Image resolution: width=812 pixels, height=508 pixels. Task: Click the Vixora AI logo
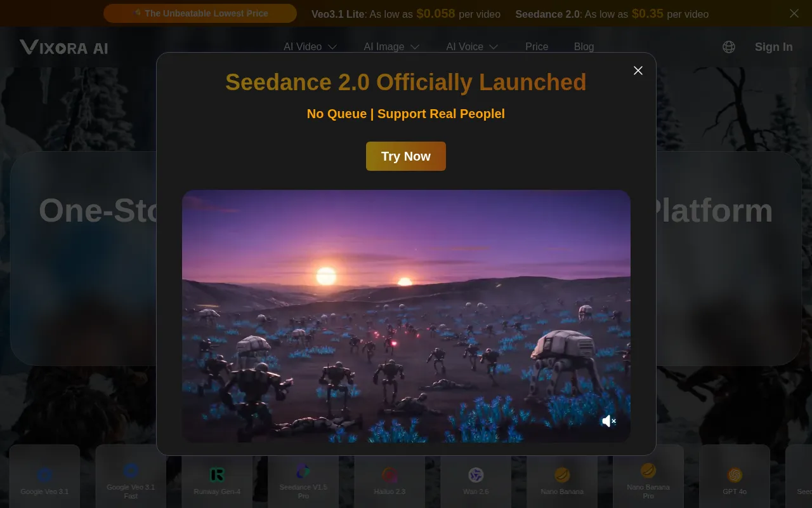click(63, 47)
